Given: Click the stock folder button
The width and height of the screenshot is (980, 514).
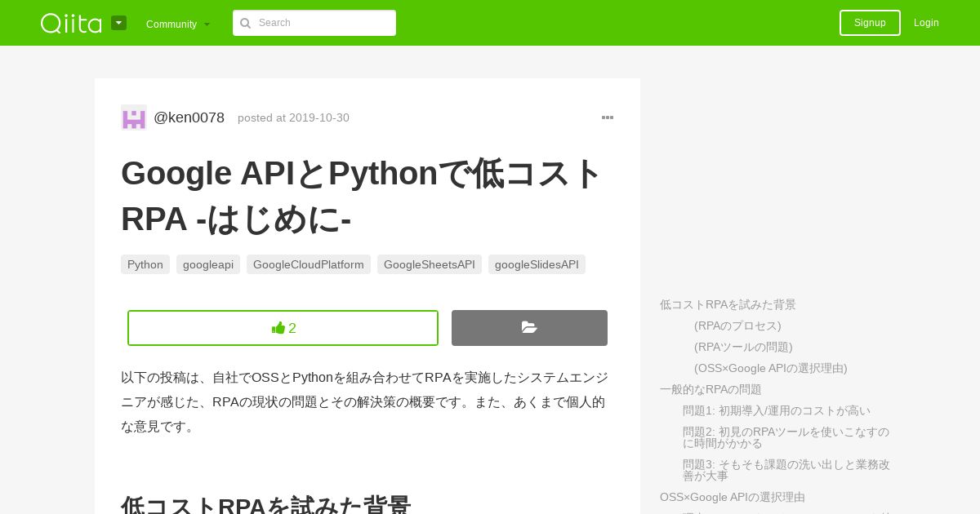Looking at the screenshot, I should coord(529,328).
